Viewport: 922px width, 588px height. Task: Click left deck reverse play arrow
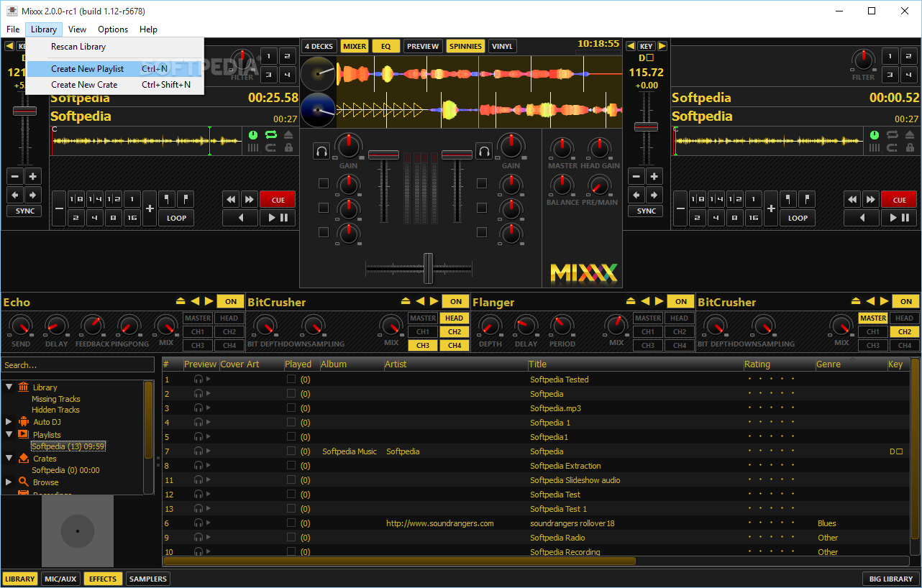point(240,218)
